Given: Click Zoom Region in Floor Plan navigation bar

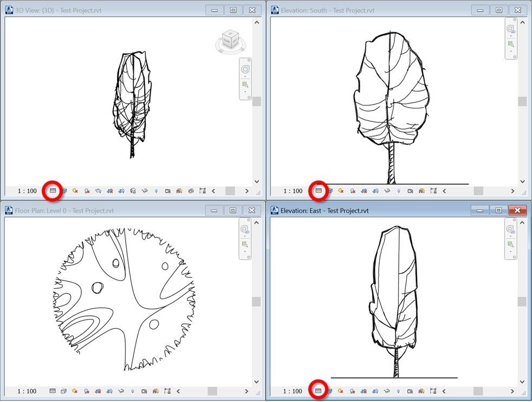Looking at the screenshot, I should coord(245,244).
